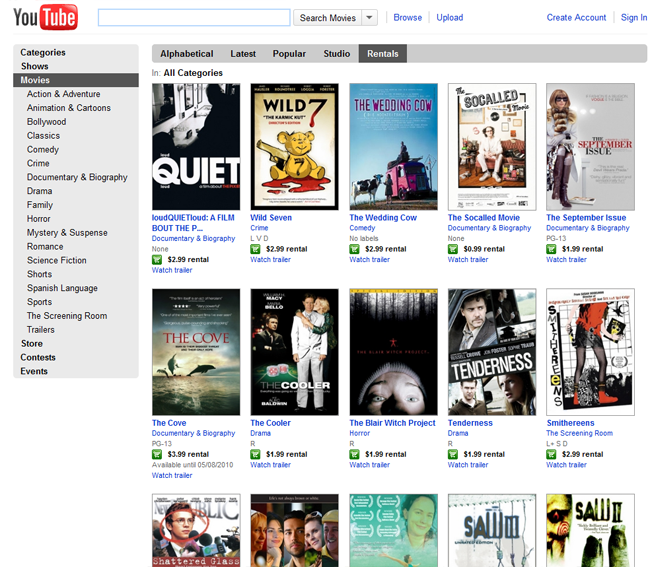Select the Alphabetical tab
This screenshot has height=567, width=650.
(187, 54)
